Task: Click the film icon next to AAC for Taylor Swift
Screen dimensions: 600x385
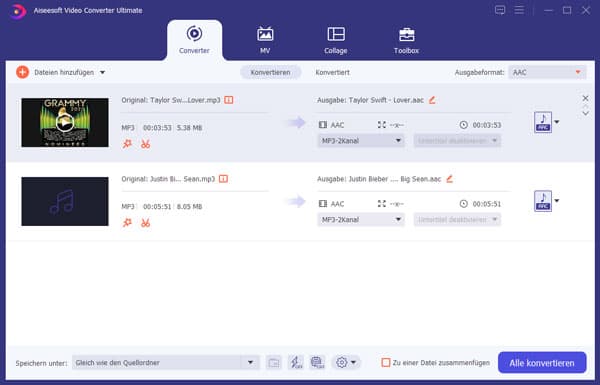Action: pos(323,125)
